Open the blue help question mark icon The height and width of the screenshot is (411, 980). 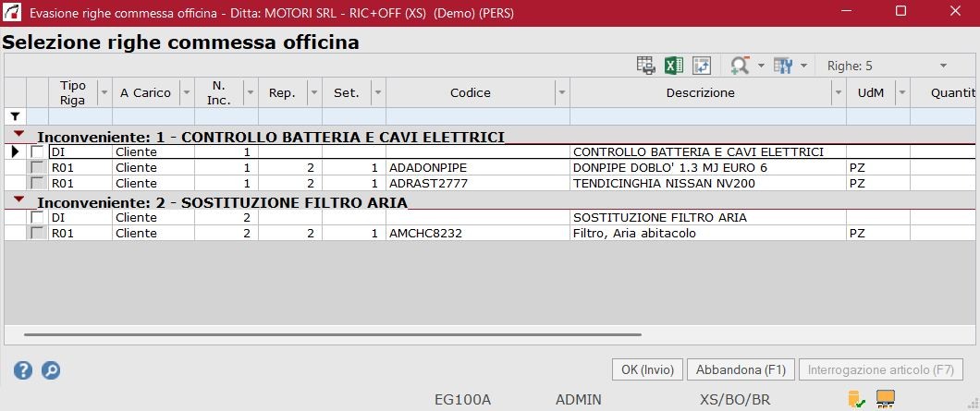pyautogui.click(x=23, y=370)
